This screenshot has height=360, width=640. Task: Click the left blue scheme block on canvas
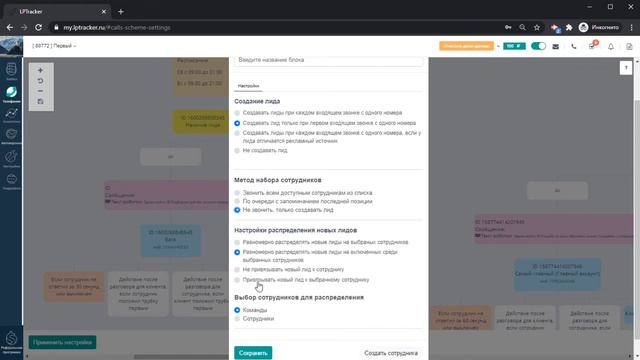[171, 240]
